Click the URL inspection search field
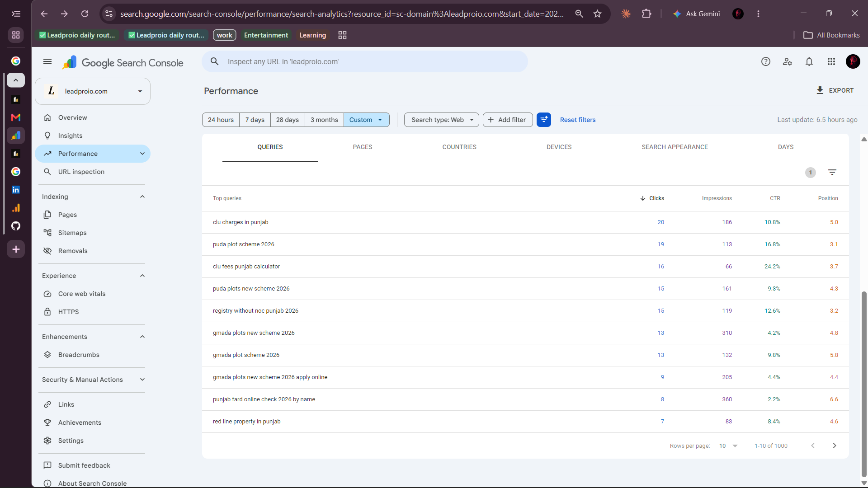The image size is (868, 488). (365, 61)
